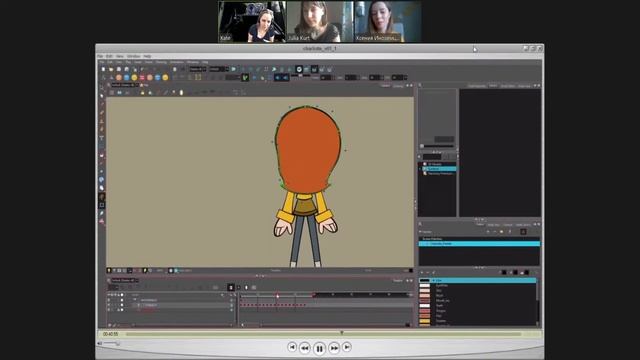This screenshot has height=360, width=640.
Task: Select the Text tool in the left toolbar
Action: 102,138
